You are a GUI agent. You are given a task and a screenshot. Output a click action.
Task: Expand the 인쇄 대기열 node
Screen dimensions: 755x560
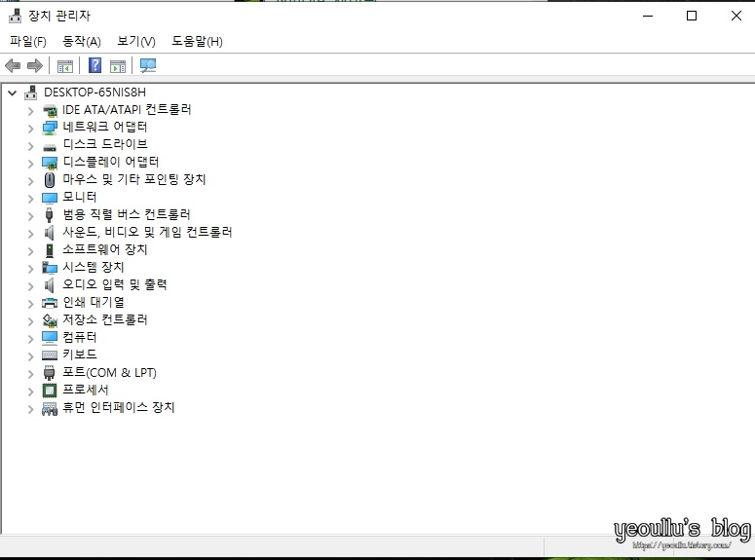coord(31,304)
